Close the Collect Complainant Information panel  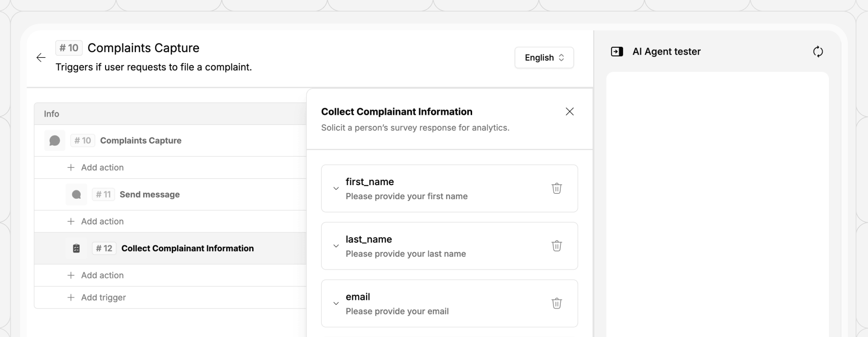(570, 112)
